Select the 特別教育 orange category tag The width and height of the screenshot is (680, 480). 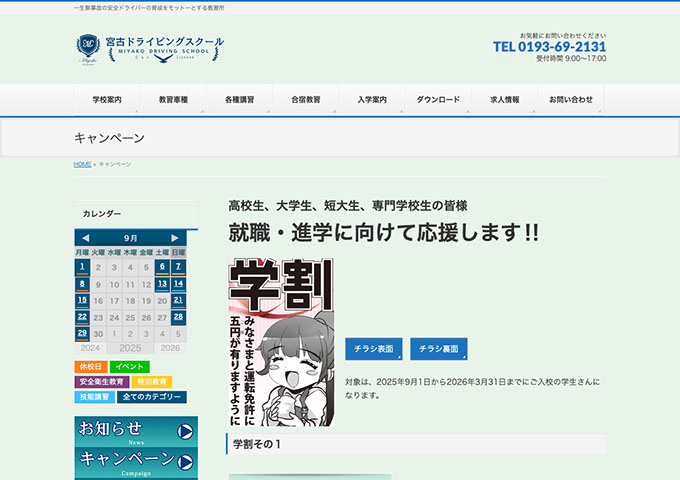152,382
